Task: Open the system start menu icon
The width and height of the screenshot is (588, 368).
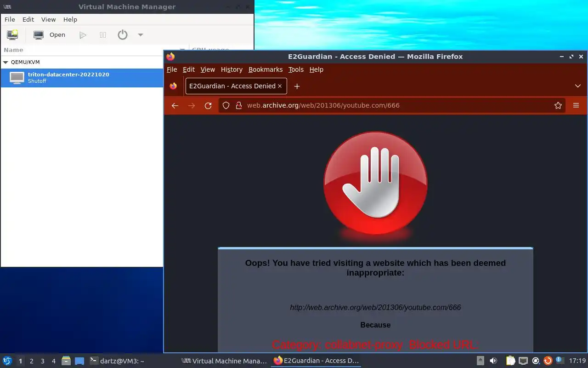Action: coord(7,361)
